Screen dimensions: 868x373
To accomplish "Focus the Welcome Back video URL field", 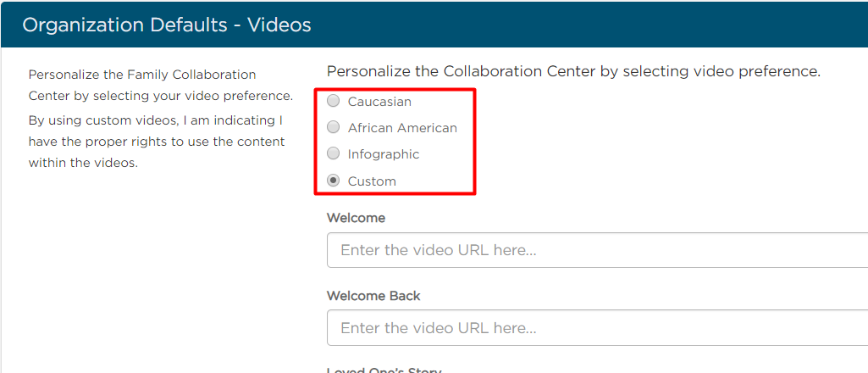I will point(597,328).
